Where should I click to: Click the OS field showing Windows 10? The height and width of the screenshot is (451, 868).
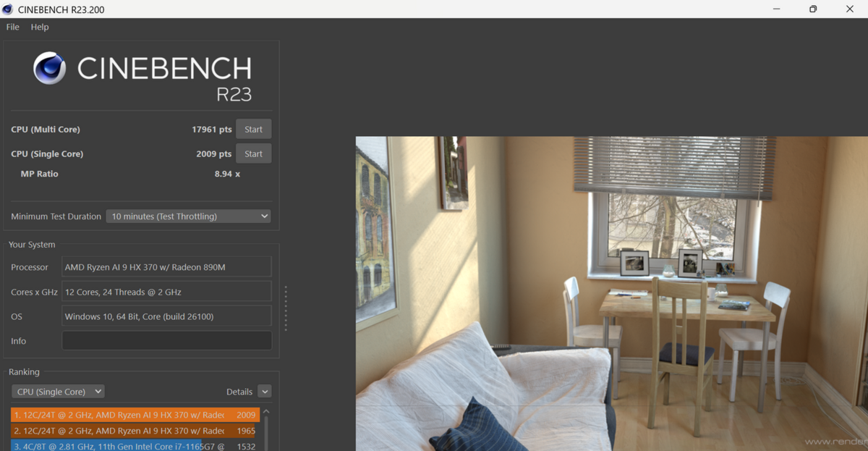tap(167, 316)
